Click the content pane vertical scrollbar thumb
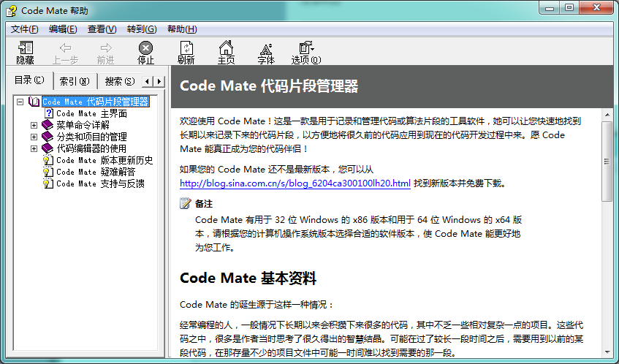Screen dimensions: 619x364 [607, 162]
